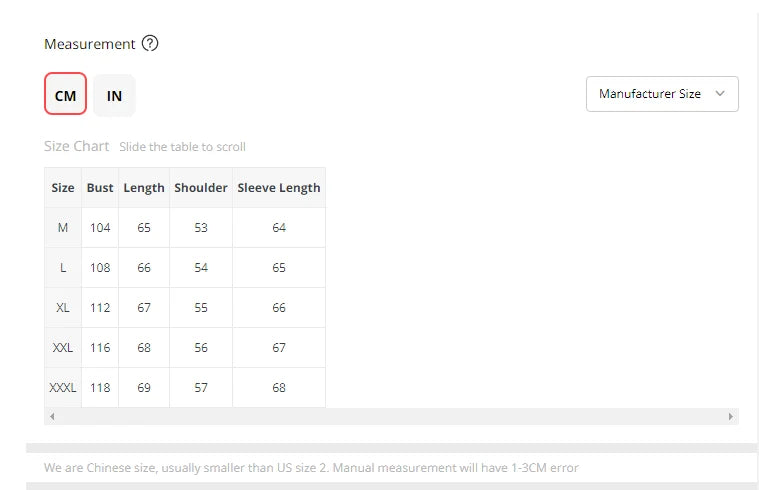Viewport: 759px width, 490px height.
Task: Click the Measurement help question mark icon
Action: [150, 44]
